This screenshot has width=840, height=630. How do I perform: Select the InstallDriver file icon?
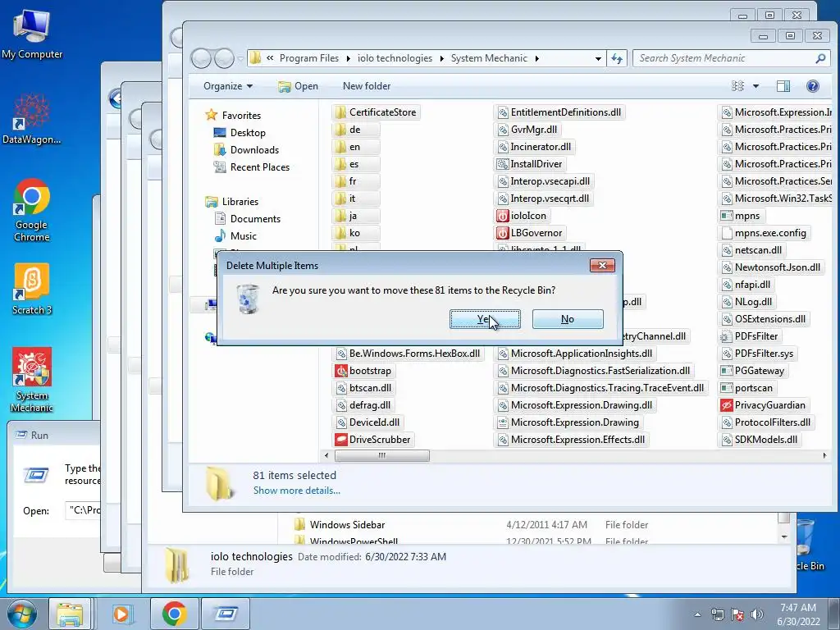tap(503, 164)
